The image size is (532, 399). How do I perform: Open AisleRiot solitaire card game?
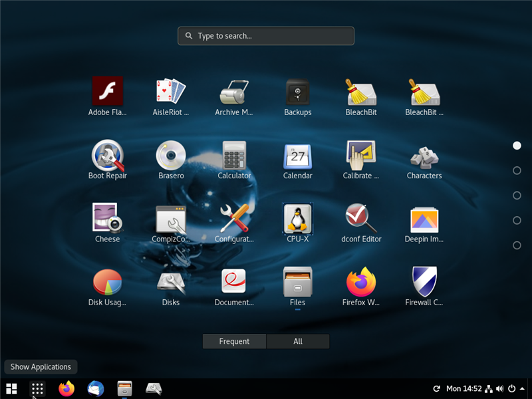171,96
